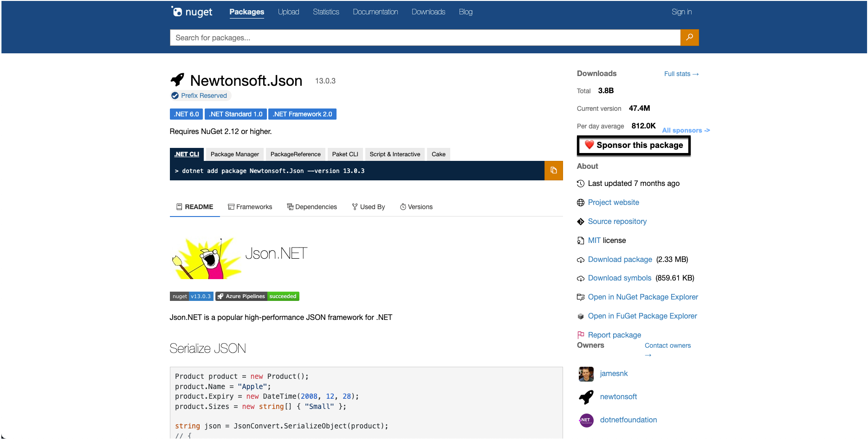Image resolution: width=868 pixels, height=440 pixels.
Task: Open the Project website link
Action: [x=614, y=203]
